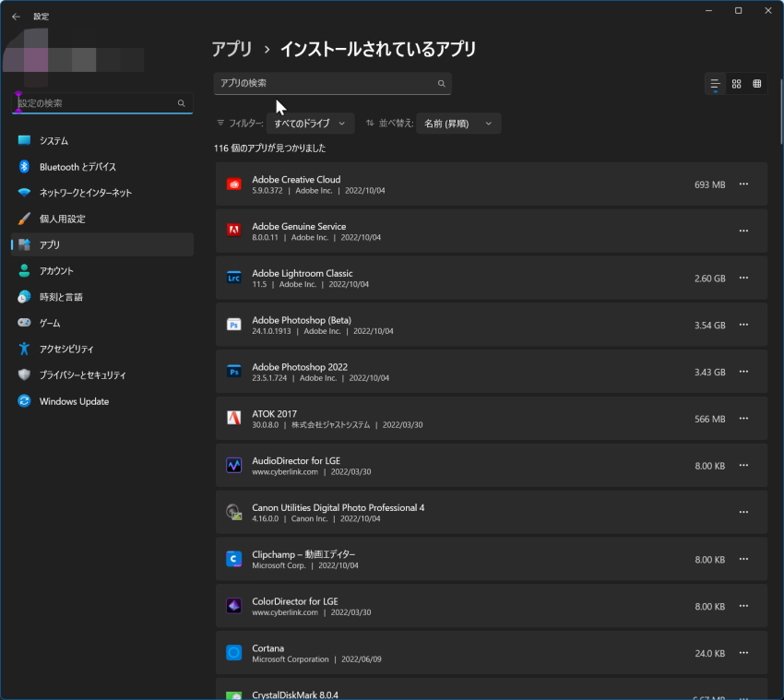This screenshot has width=784, height=700.
Task: Click the Photoshop (Beta) app icon
Action: click(234, 325)
